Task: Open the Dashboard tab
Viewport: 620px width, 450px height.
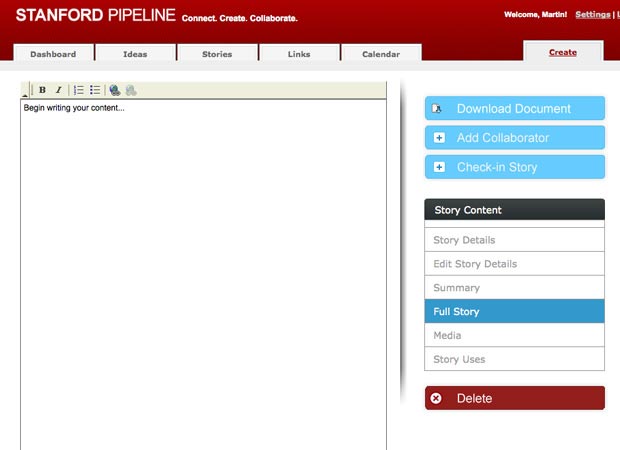Action: (x=53, y=54)
